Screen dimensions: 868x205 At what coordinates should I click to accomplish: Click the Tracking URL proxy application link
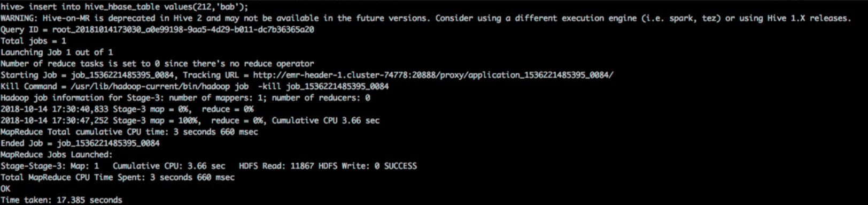433,75
